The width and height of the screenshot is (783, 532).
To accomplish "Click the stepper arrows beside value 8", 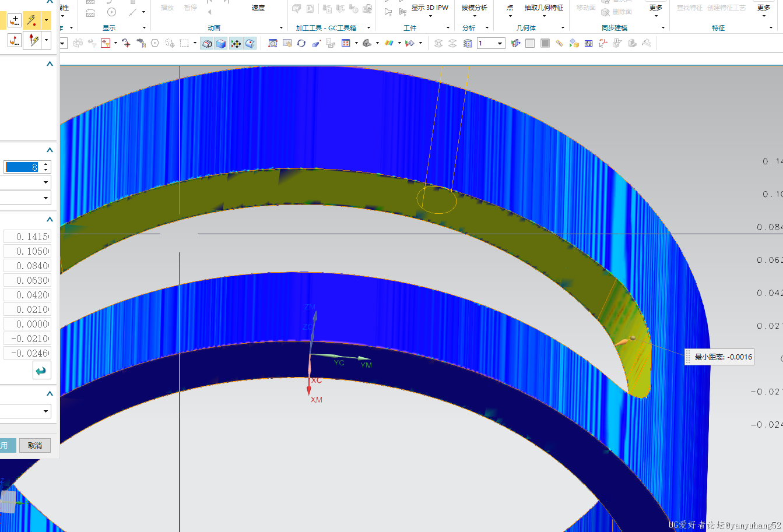I will point(46,167).
